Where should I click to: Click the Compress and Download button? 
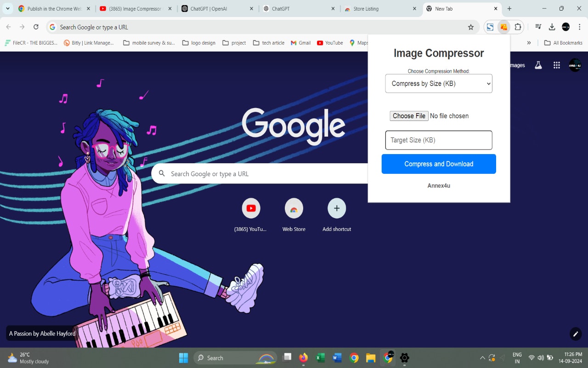pos(438,164)
